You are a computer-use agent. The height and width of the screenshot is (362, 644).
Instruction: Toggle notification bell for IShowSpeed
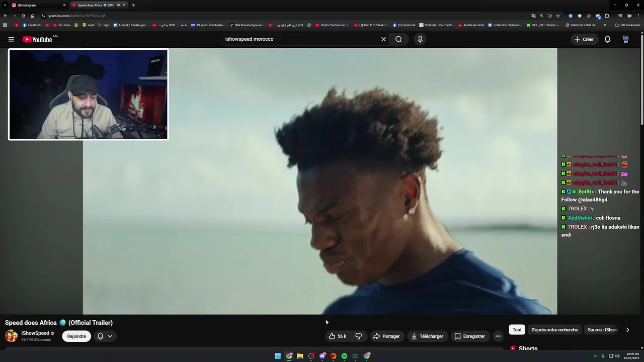tap(100, 336)
